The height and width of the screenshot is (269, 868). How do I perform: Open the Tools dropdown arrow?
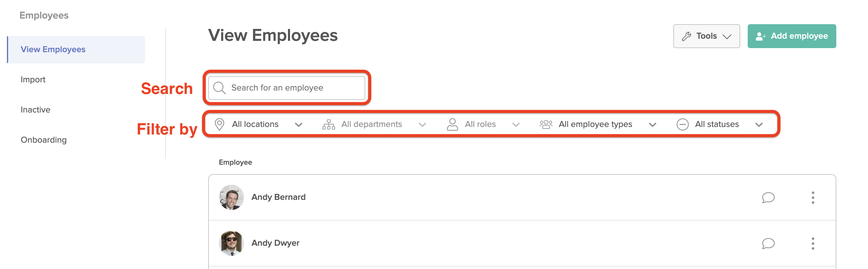click(727, 36)
